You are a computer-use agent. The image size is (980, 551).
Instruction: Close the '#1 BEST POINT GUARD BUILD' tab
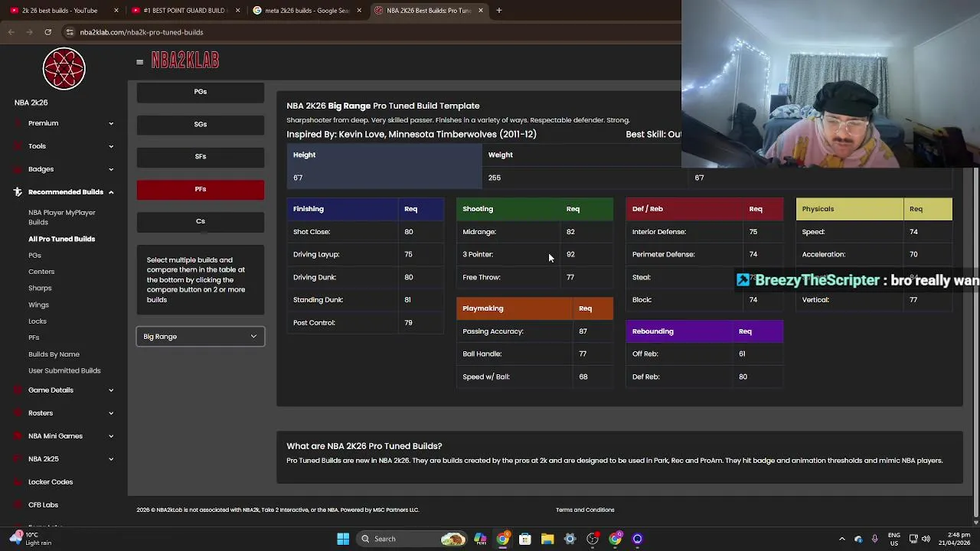point(237,11)
